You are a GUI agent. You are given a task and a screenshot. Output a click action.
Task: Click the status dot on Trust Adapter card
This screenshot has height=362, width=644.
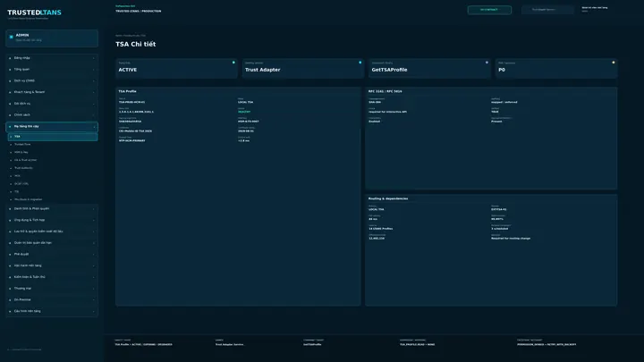pyautogui.click(x=360, y=63)
